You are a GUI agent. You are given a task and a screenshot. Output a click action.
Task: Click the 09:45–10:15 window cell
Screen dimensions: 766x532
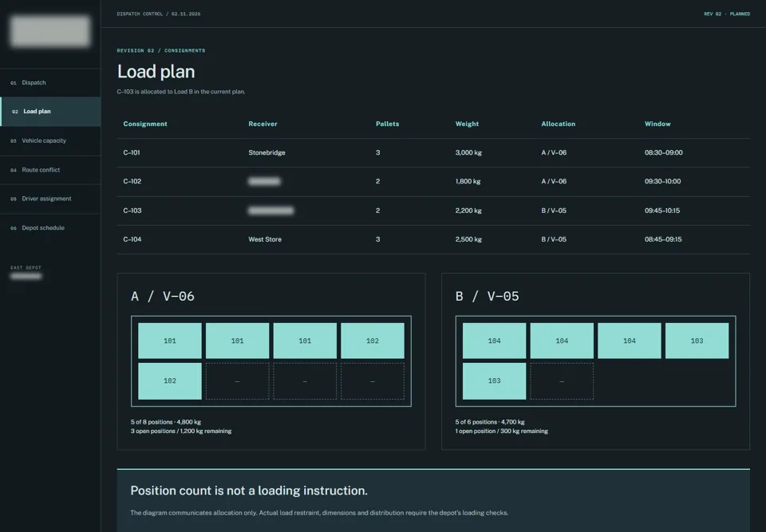(x=662, y=211)
